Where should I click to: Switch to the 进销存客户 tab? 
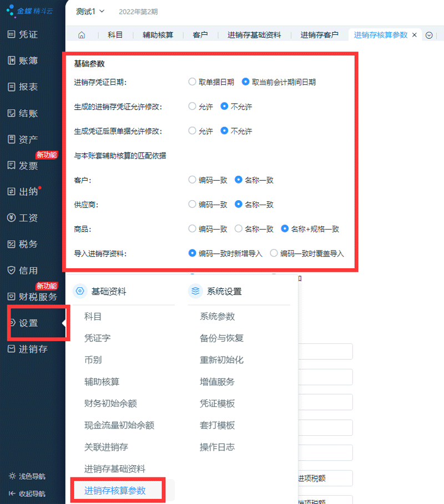(x=320, y=35)
